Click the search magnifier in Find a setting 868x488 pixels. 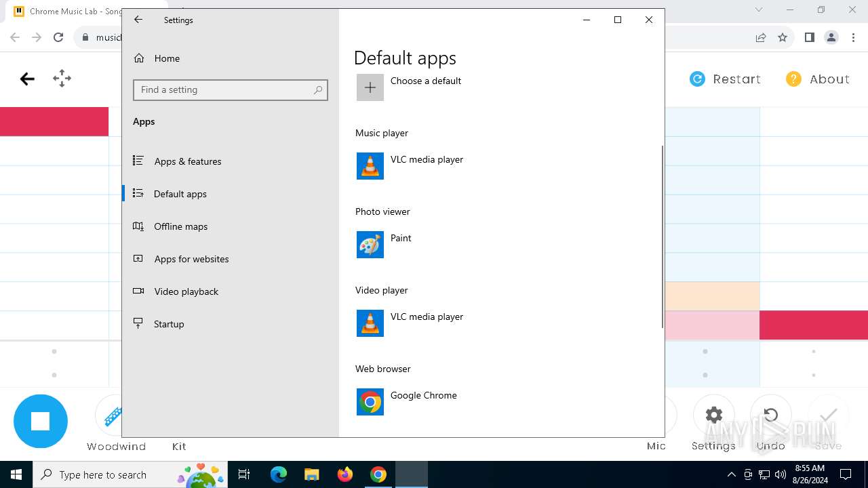pos(318,89)
